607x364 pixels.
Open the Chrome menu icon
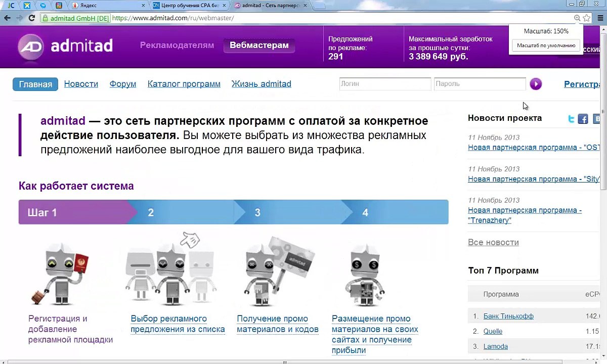click(x=599, y=18)
